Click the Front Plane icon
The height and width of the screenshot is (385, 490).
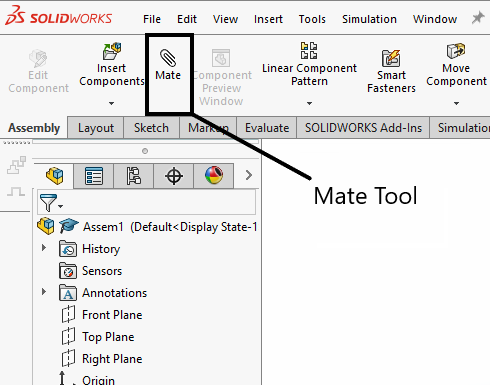point(68,314)
